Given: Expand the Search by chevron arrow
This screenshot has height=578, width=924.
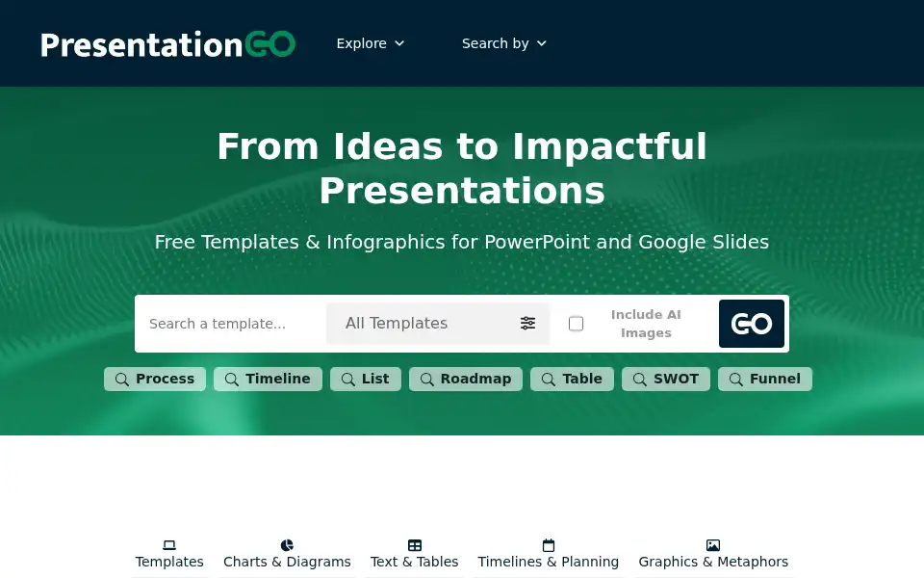Looking at the screenshot, I should (542, 43).
